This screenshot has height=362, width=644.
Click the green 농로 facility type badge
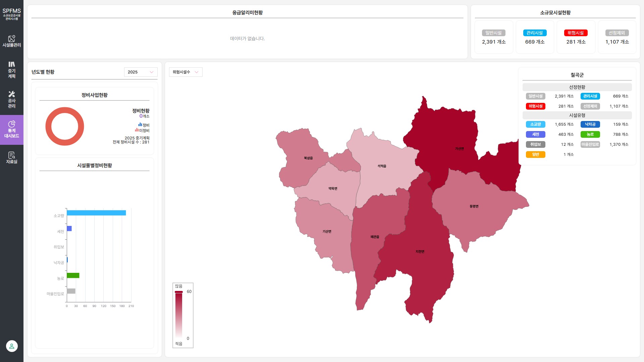(x=590, y=134)
